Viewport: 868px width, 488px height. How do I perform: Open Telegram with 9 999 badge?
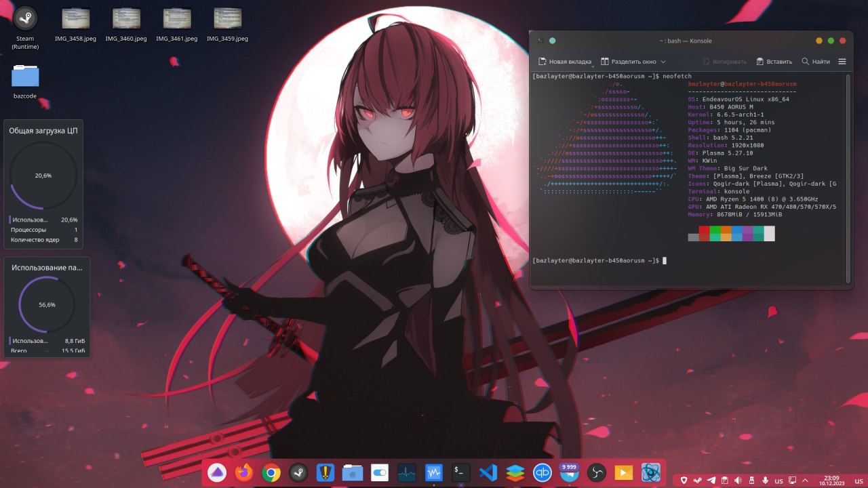pyautogui.click(x=570, y=472)
